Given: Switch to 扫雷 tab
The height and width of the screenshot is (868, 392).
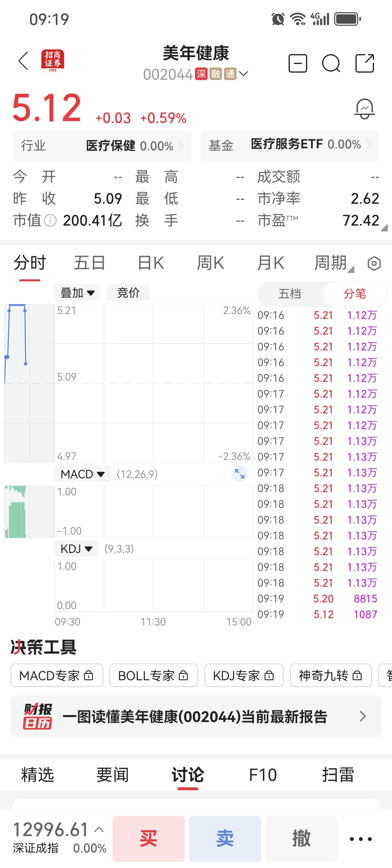Looking at the screenshot, I should (338, 774).
